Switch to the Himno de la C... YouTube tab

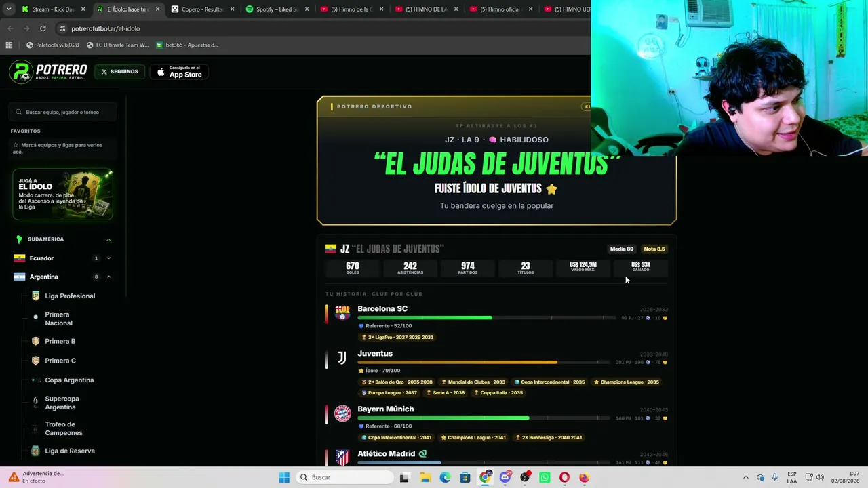(351, 9)
